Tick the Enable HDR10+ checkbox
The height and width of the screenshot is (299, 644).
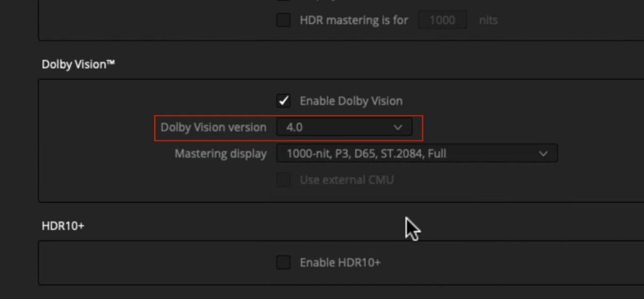click(x=284, y=262)
